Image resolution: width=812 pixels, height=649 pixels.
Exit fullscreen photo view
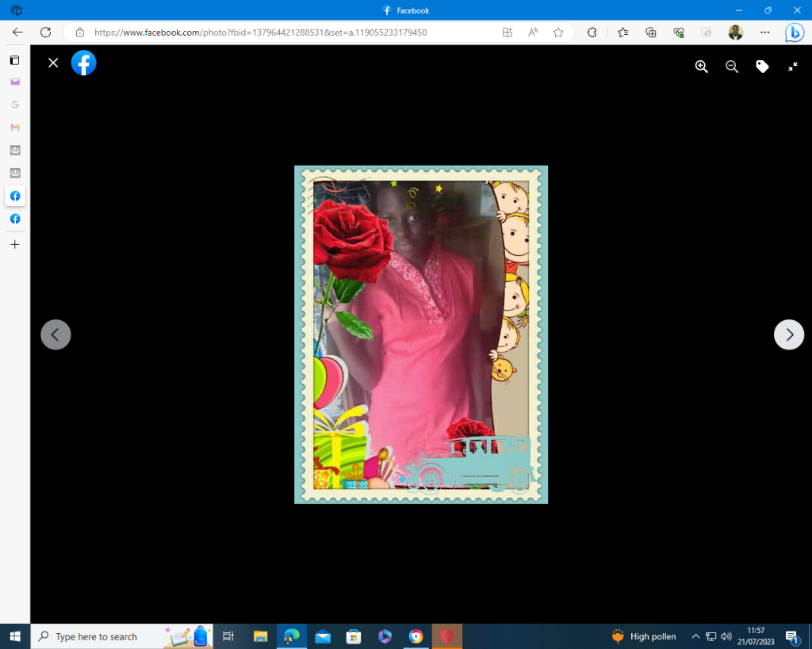pos(792,67)
